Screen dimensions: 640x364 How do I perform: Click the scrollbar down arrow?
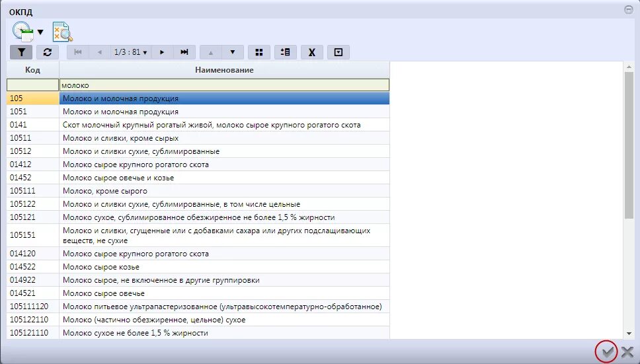tap(629, 334)
